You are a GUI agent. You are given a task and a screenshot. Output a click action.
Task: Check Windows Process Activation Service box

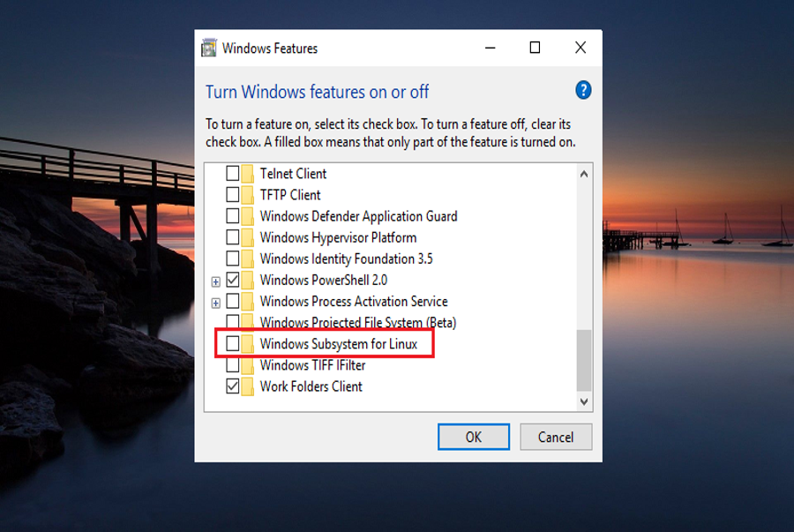[232, 301]
